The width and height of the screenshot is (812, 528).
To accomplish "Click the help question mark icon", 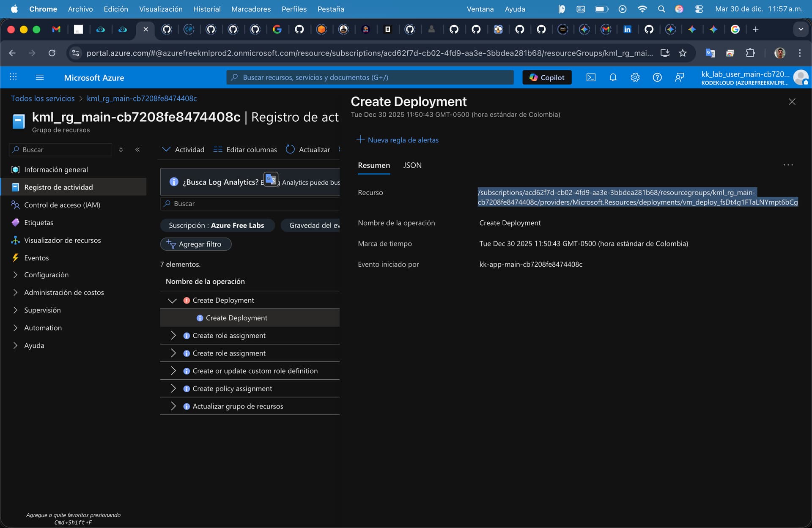I will pyautogui.click(x=657, y=77).
